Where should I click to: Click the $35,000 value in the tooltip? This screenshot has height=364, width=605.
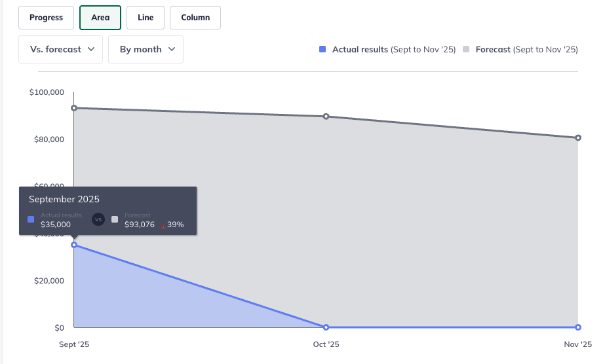pyautogui.click(x=56, y=225)
